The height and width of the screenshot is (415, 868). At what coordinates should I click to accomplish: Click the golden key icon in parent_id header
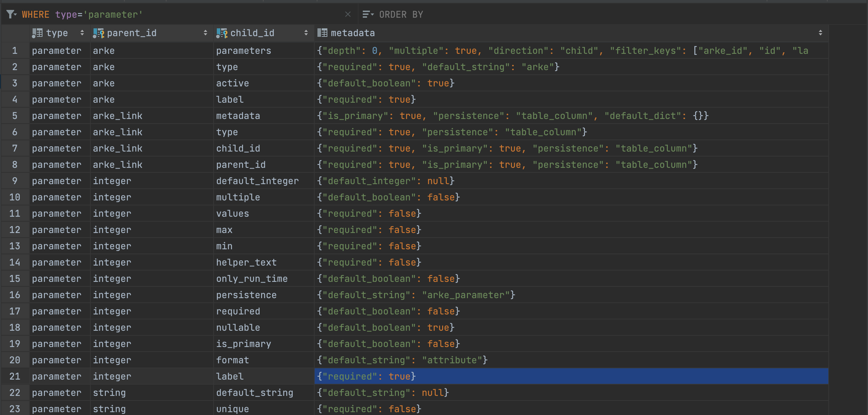click(x=102, y=33)
